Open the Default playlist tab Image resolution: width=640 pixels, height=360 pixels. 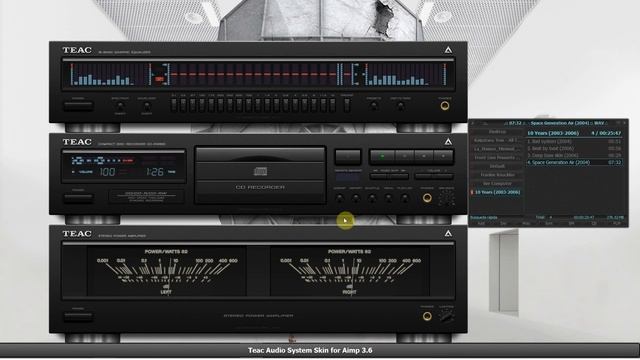(497, 166)
